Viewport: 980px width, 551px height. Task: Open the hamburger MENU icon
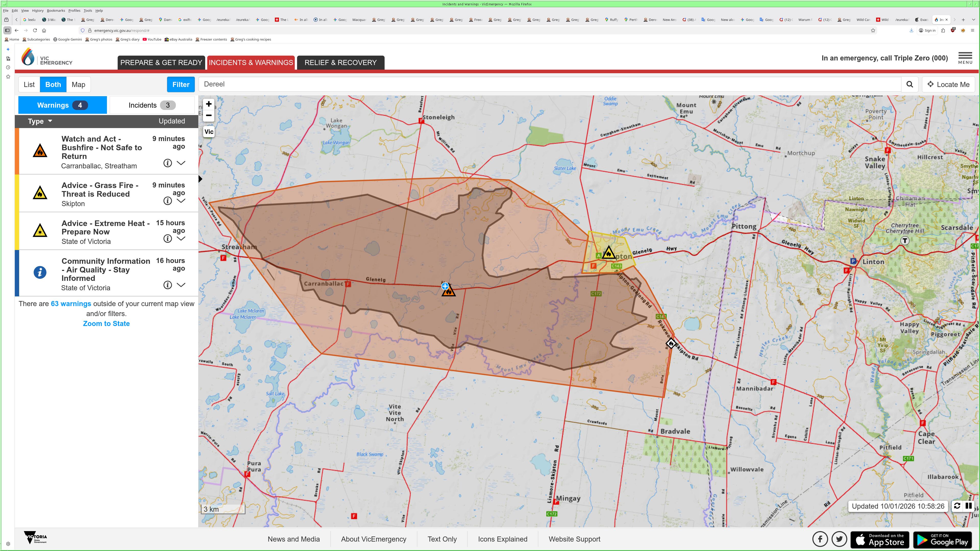coord(965,58)
